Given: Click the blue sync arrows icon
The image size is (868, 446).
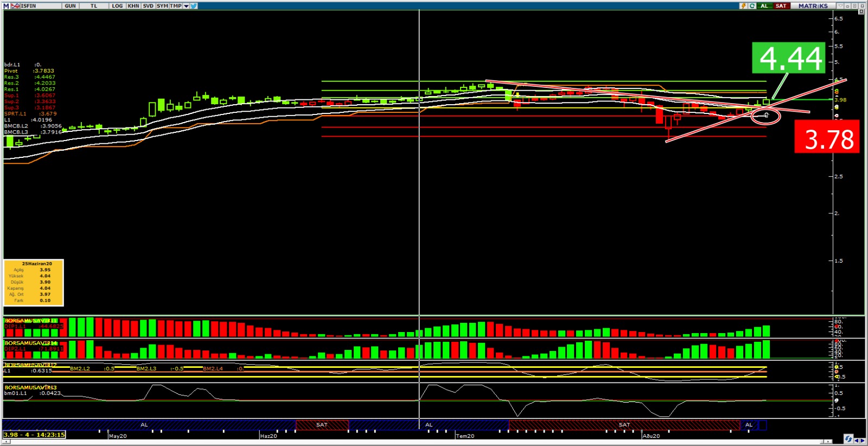Looking at the screenshot, I should (x=848, y=438).
